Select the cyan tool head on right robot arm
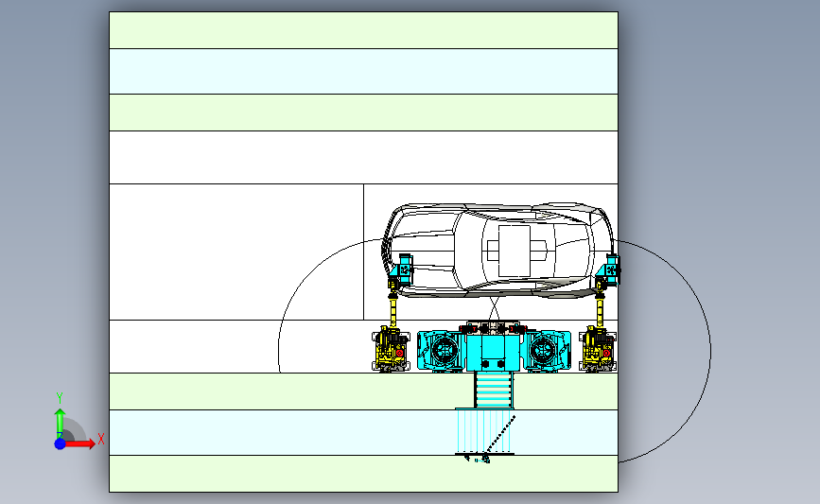 click(610, 269)
